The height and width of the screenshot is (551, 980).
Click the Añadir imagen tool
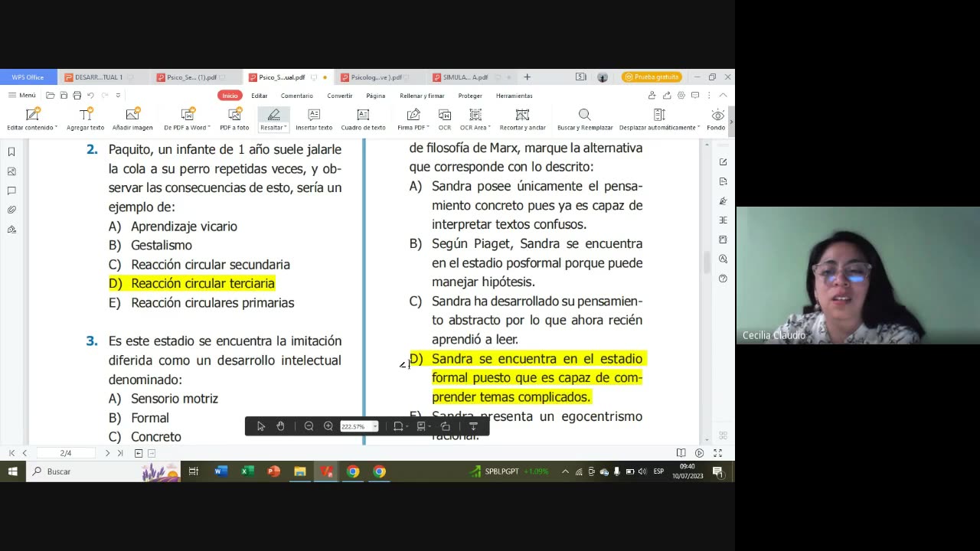click(x=132, y=119)
